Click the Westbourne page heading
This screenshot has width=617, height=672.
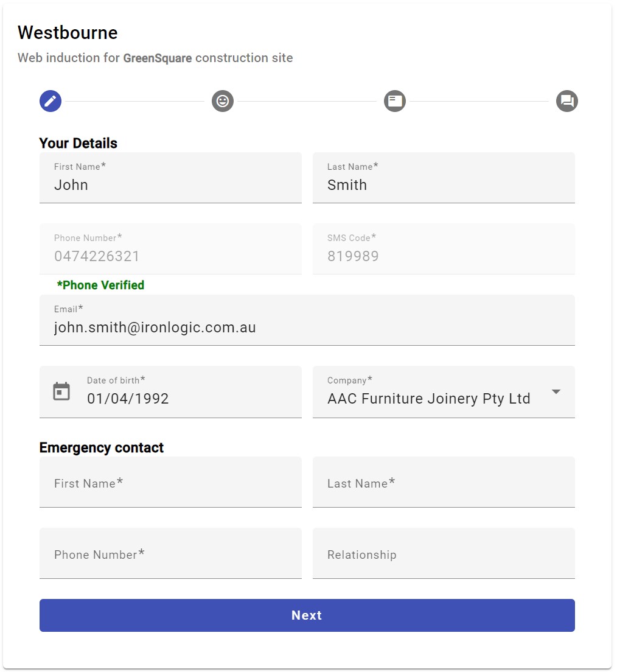tap(68, 32)
